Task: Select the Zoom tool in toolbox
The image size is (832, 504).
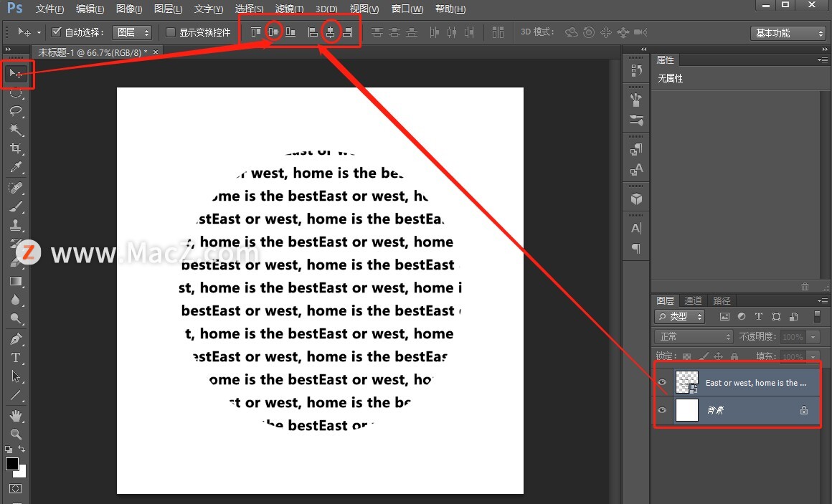Action: [16, 434]
